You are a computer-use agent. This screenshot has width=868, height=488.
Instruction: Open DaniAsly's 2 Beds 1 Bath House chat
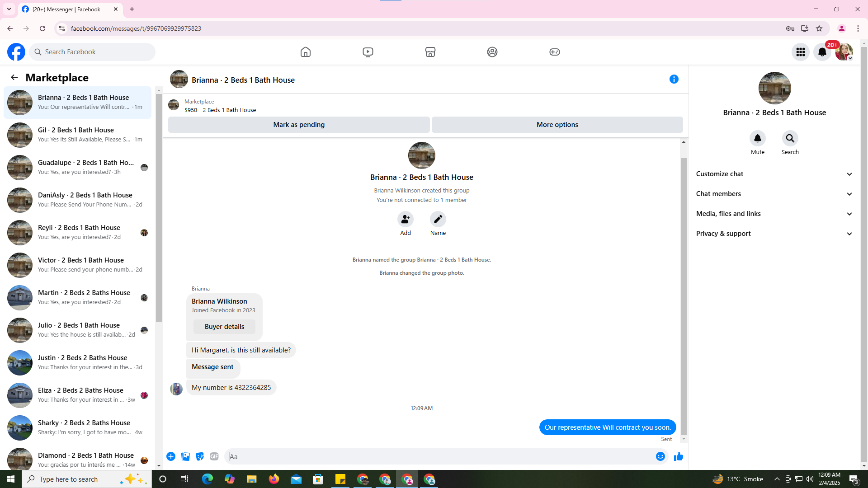[78, 200]
